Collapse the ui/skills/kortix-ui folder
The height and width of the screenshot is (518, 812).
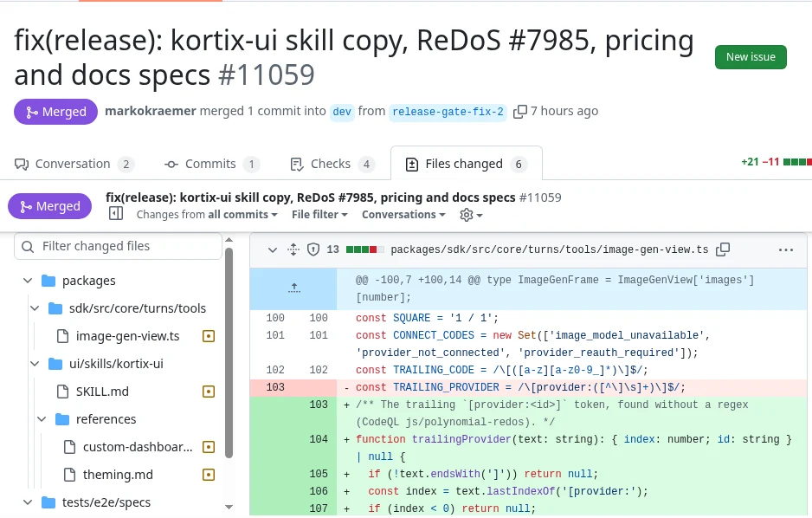click(35, 364)
